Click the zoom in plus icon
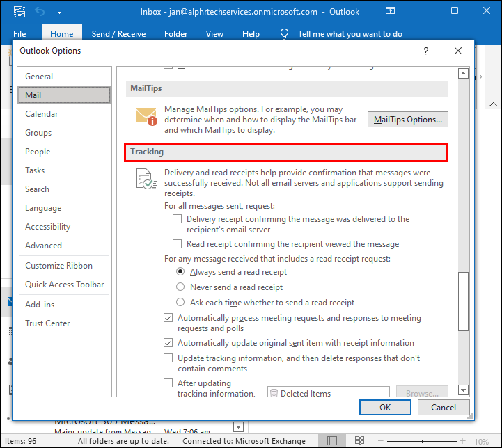502x448 pixels. click(x=463, y=441)
